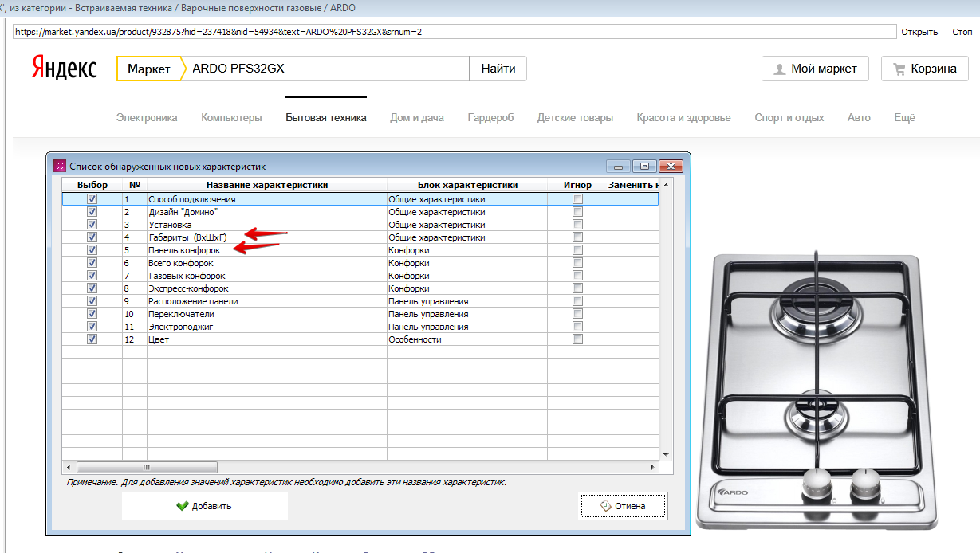Open Компьютеры category

pos(231,117)
